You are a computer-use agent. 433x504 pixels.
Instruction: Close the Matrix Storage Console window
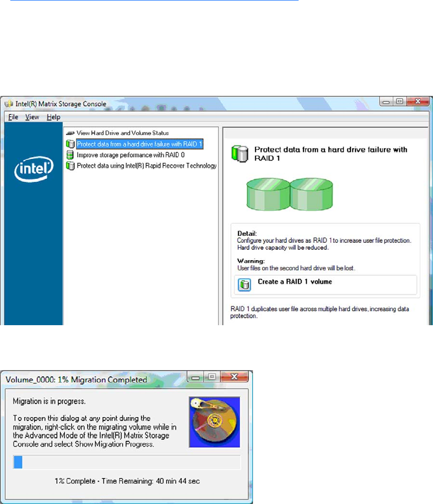click(x=417, y=101)
